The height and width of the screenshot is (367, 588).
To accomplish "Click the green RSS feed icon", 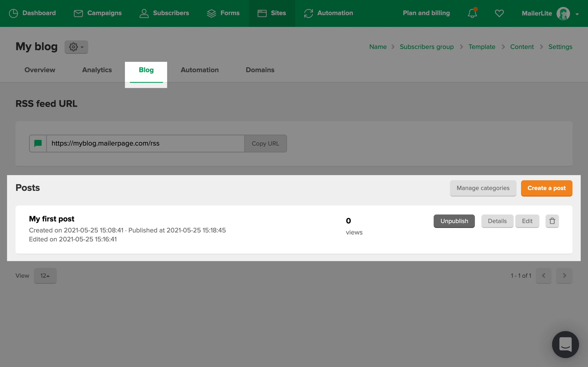I will [x=38, y=144].
